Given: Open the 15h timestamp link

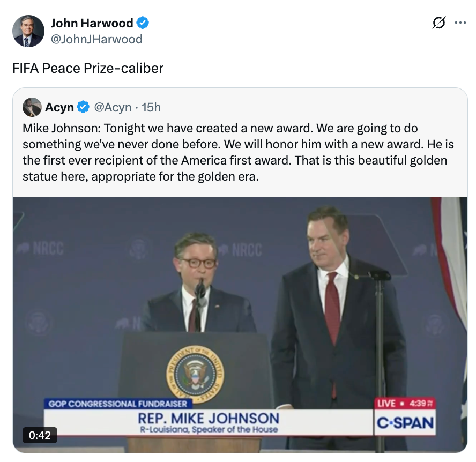Looking at the screenshot, I should point(151,107).
